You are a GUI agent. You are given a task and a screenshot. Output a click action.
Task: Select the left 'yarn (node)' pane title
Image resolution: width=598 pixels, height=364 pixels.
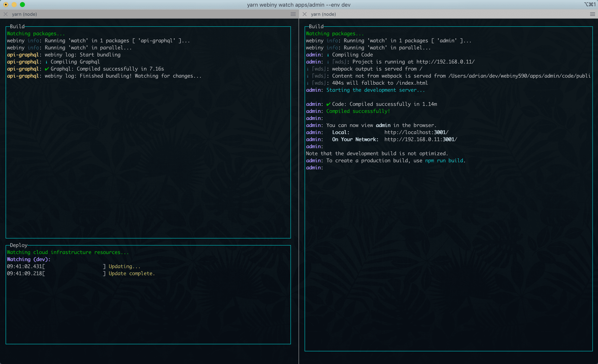[25, 14]
